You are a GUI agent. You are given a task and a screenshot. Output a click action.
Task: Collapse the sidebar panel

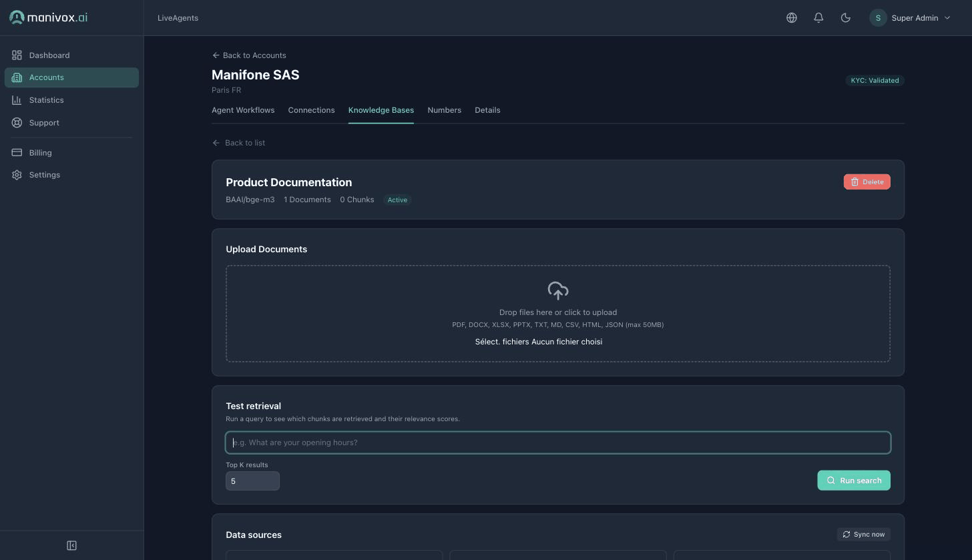(71, 545)
